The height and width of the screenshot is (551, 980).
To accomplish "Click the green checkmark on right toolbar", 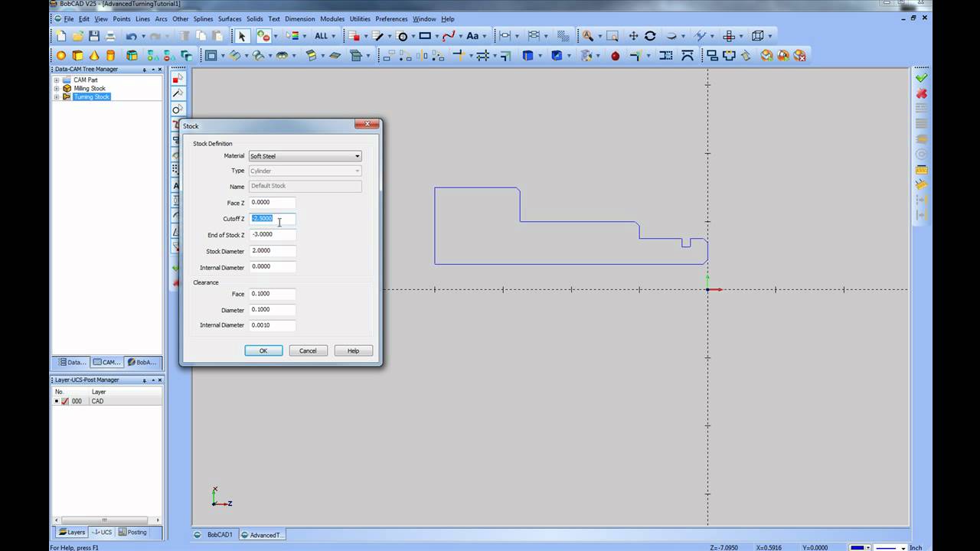I will (x=921, y=77).
